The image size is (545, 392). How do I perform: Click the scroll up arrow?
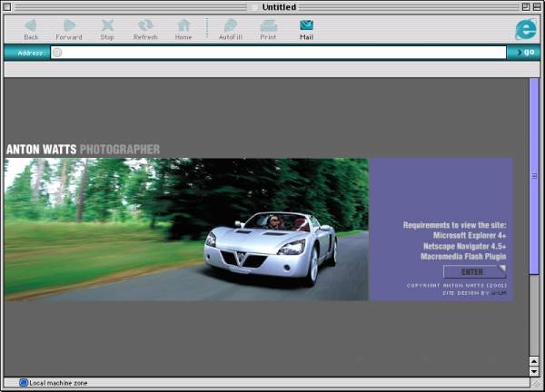(x=534, y=361)
